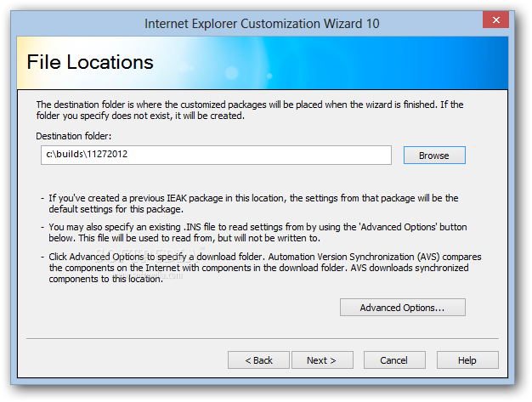Viewport: 532px width, 402px height.
Task: Open Advanced Options dialog
Action: [x=402, y=308]
